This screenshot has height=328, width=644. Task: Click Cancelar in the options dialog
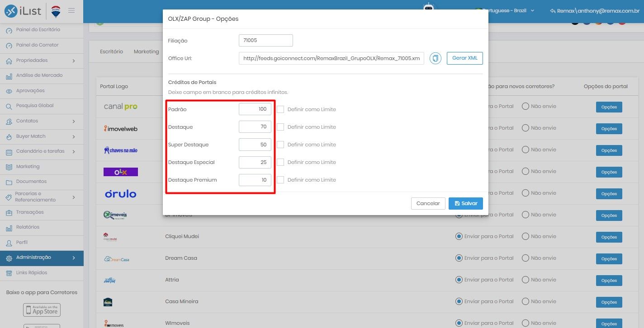pos(428,203)
